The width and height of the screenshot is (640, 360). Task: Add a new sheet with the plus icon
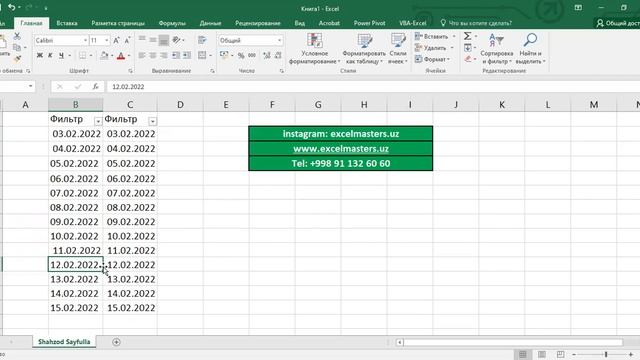click(x=116, y=342)
